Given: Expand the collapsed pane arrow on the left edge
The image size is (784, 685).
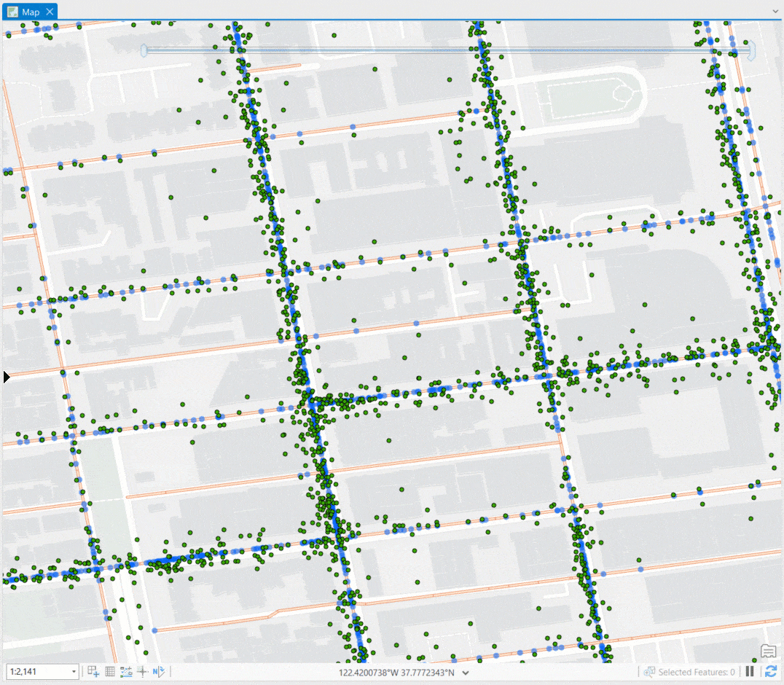Looking at the screenshot, I should [7, 377].
